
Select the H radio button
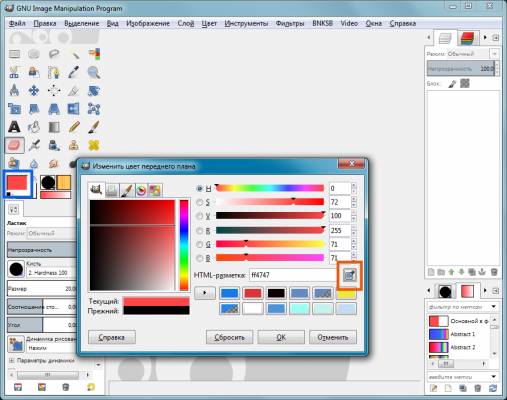[x=200, y=188]
